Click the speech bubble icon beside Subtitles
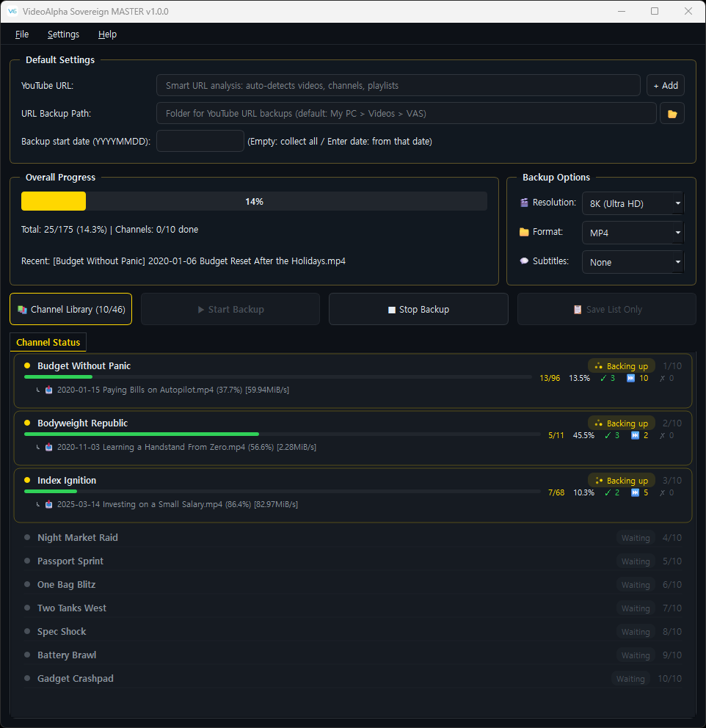 524,261
